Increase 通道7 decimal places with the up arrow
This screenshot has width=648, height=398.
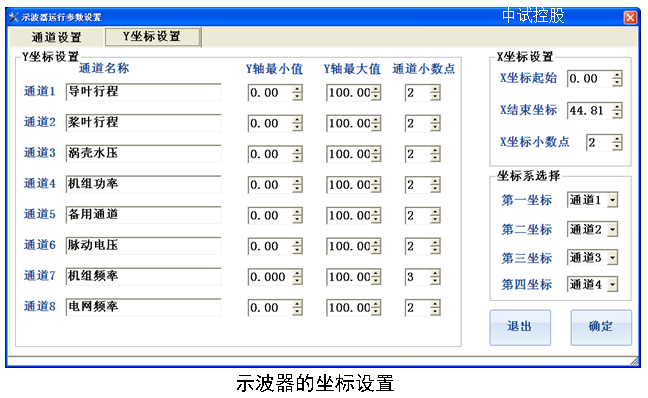[435, 273]
